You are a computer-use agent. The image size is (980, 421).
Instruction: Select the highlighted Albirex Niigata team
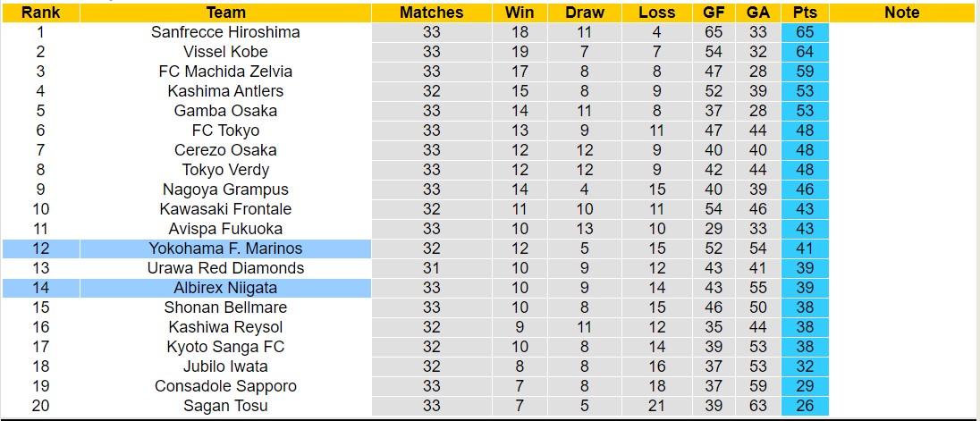[x=225, y=288]
